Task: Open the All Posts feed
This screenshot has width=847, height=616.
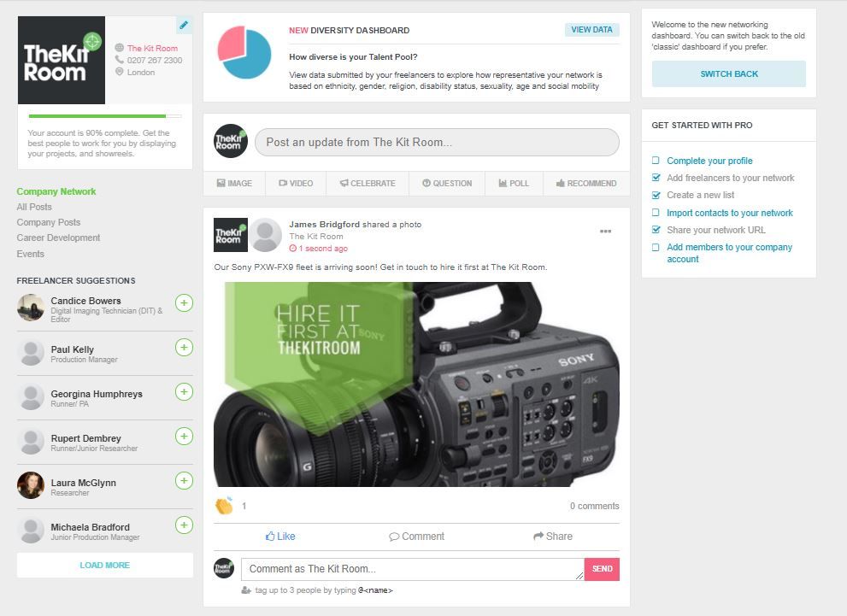Action: (x=34, y=207)
